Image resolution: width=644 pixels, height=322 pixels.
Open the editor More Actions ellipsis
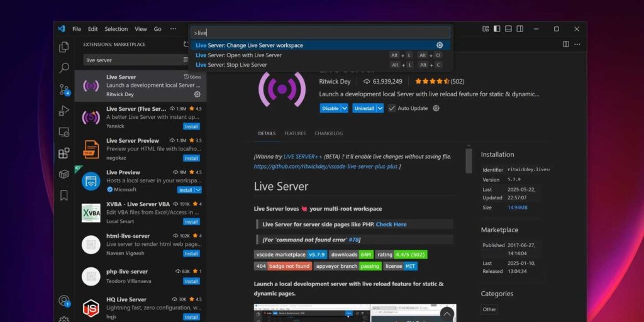[577, 44]
